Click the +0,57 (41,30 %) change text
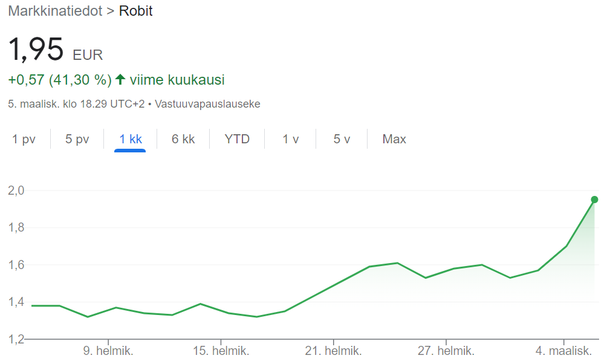 pos(60,80)
